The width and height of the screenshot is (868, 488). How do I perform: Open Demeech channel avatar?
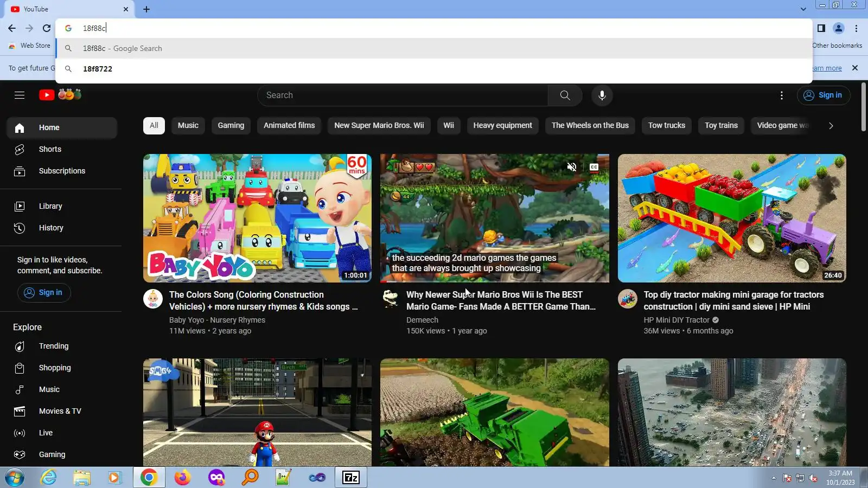coord(390,299)
